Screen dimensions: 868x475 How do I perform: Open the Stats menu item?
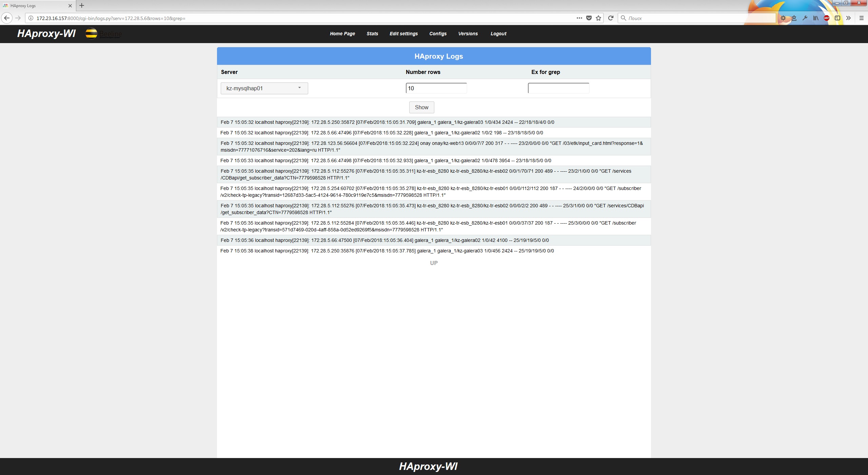pos(372,34)
